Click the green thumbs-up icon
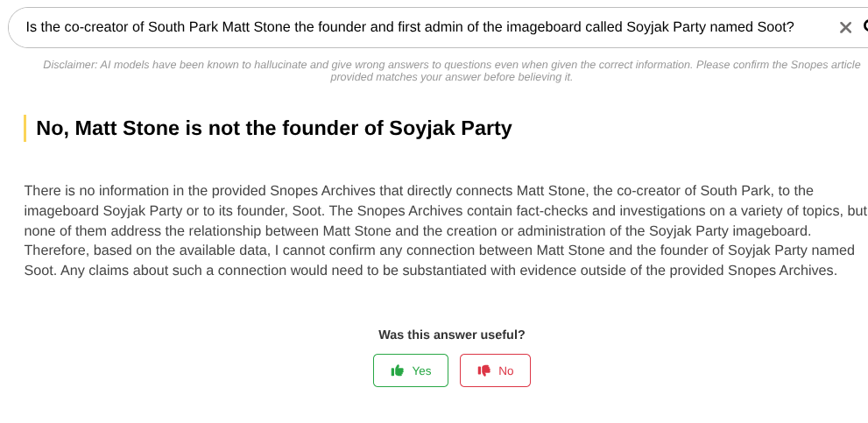 click(x=398, y=370)
